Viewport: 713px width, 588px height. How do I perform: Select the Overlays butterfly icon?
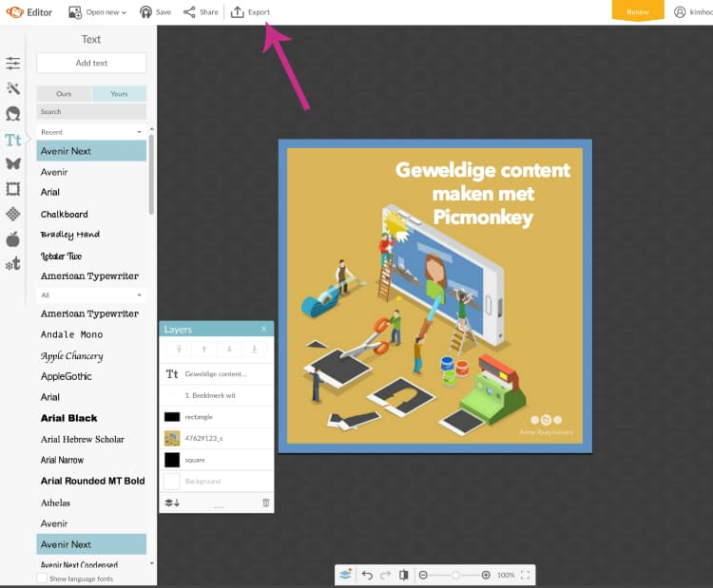[x=13, y=163]
